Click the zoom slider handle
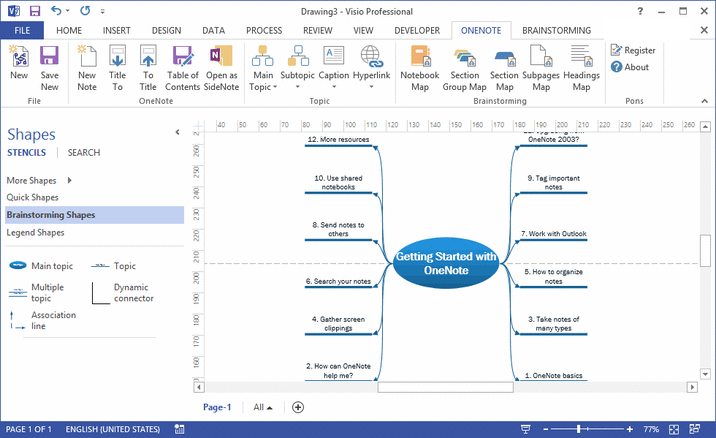Image resolution: width=716 pixels, height=438 pixels. click(578, 429)
